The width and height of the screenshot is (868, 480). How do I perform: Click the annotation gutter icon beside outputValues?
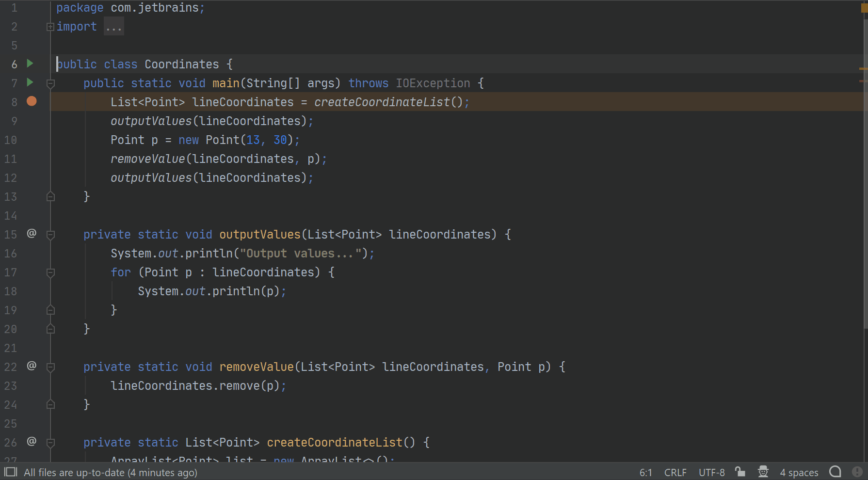coord(32,233)
